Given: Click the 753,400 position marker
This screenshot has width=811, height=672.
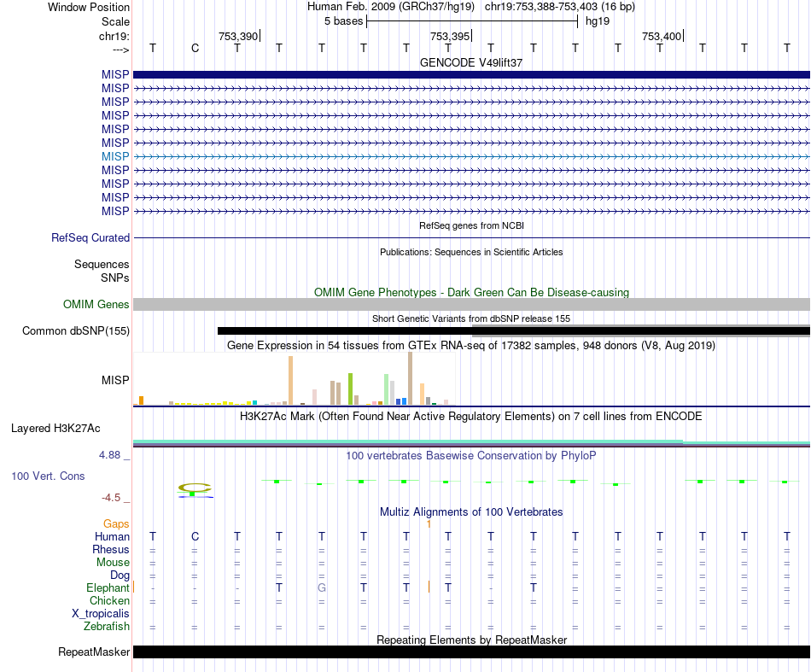Looking at the screenshot, I should pyautogui.click(x=662, y=36).
